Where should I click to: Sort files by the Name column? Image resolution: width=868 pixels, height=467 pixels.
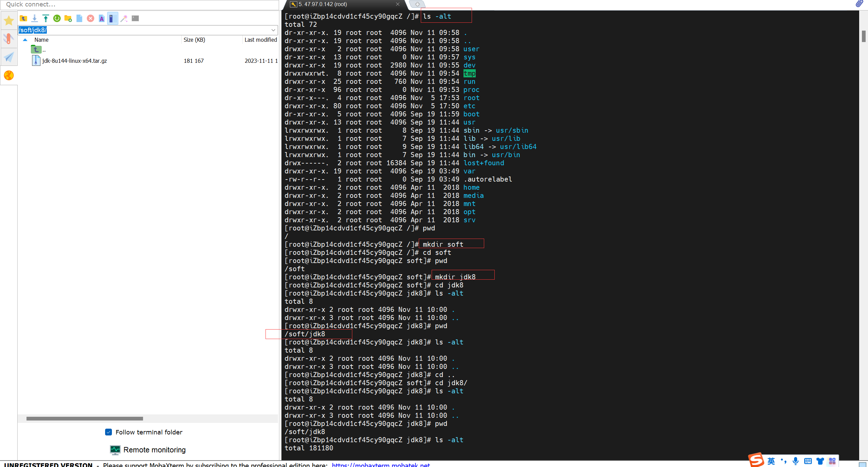click(41, 40)
